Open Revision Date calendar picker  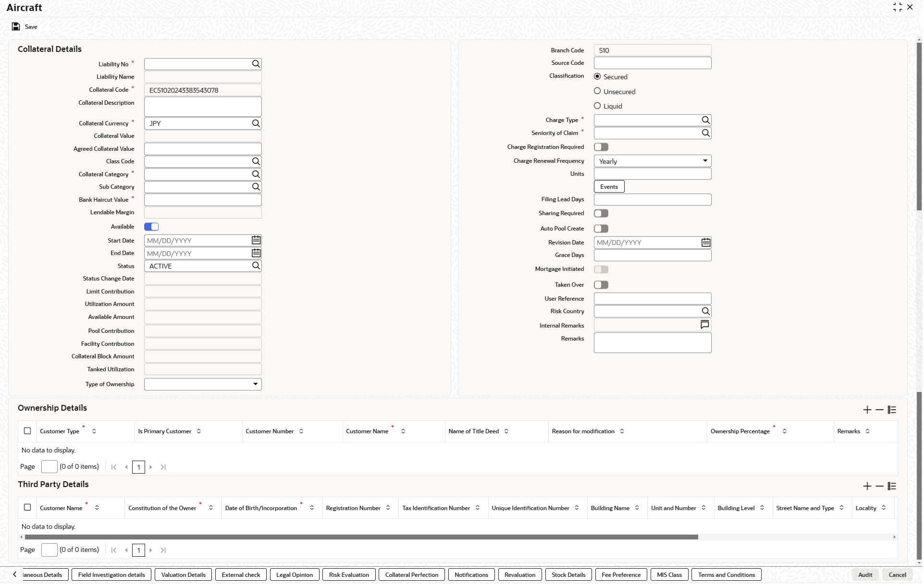pos(706,243)
